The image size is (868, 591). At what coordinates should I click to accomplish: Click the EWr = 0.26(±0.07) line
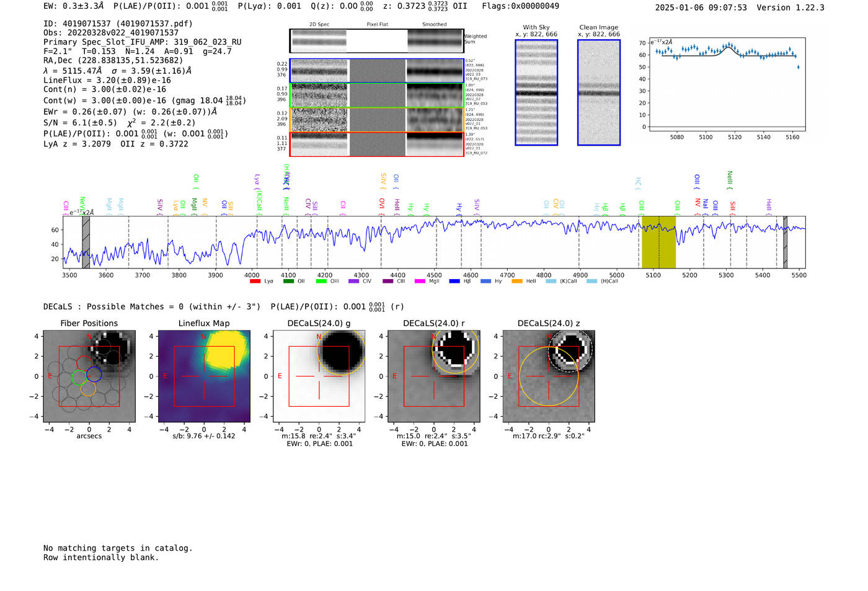130,112
